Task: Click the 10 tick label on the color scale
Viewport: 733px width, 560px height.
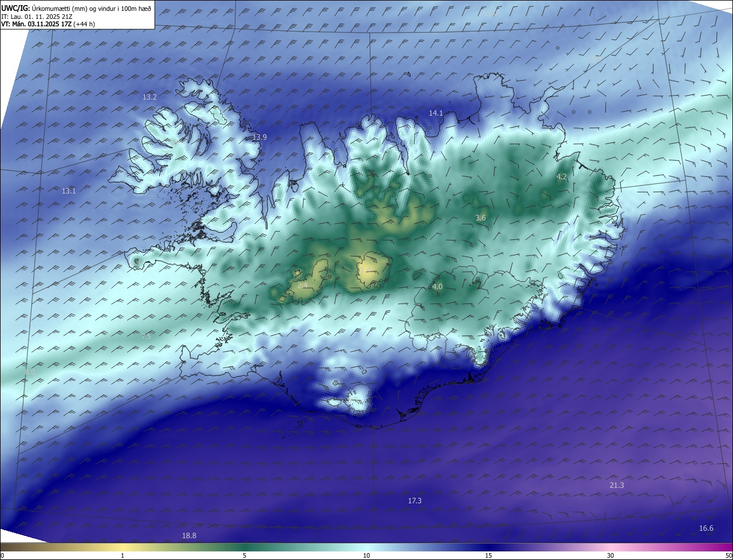Action: pyautogui.click(x=366, y=555)
